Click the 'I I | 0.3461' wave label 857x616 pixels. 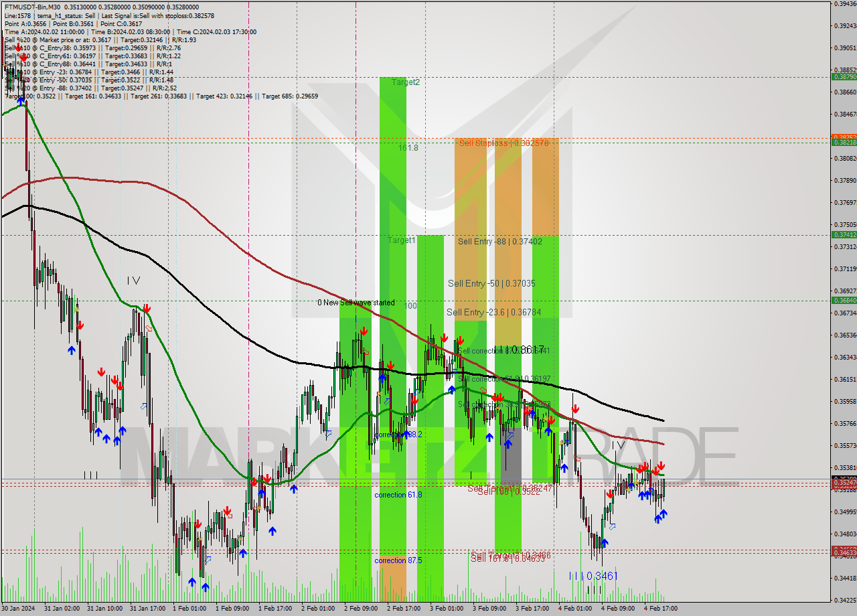tap(593, 576)
